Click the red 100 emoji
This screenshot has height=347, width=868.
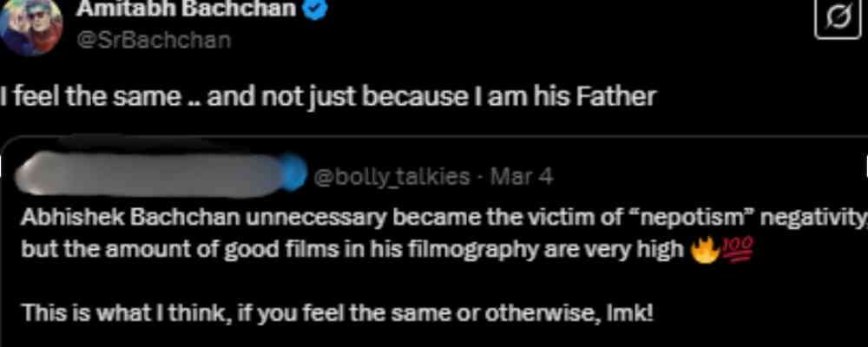point(727,252)
